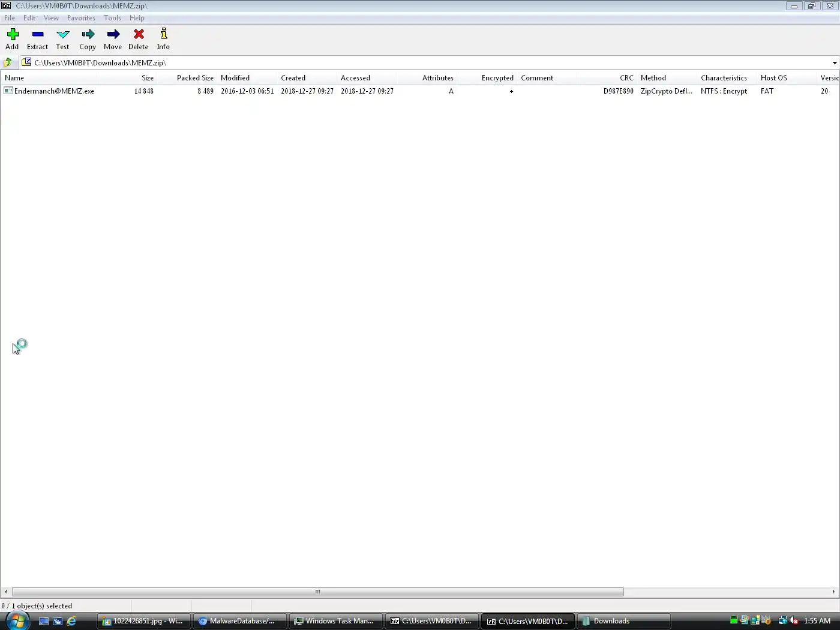This screenshot has height=630, width=840.
Task: Open the Windows Start orb
Action: tap(17, 620)
